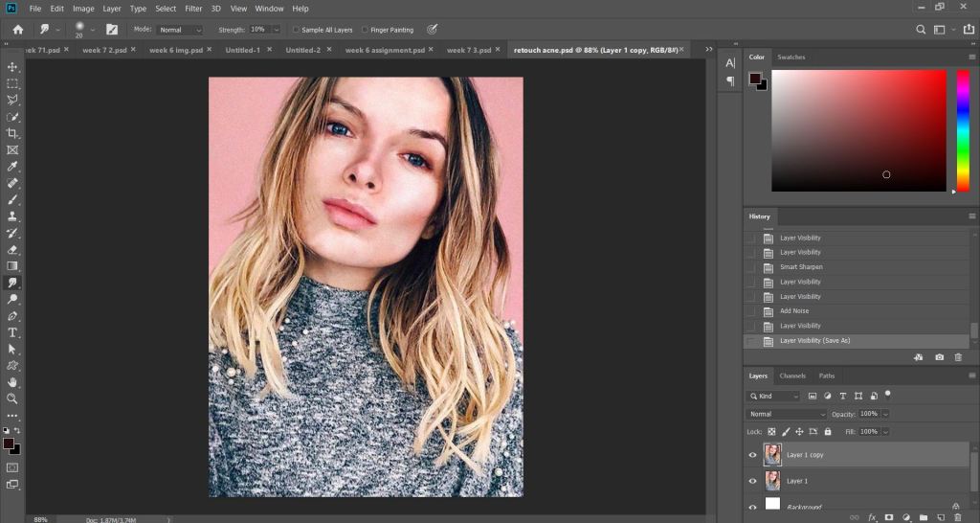Enable Finger Painting checkbox
This screenshot has width=980, height=523.
click(x=365, y=30)
